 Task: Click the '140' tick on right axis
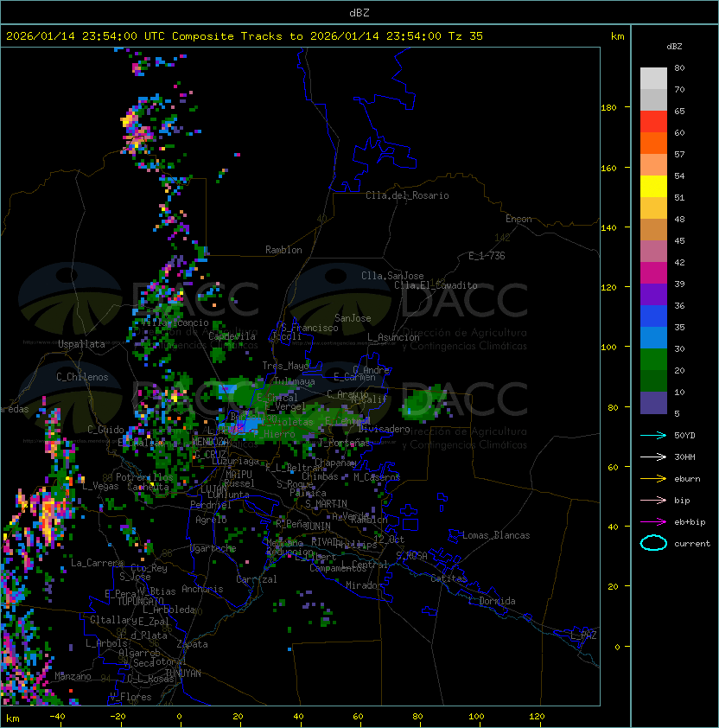pyautogui.click(x=608, y=227)
